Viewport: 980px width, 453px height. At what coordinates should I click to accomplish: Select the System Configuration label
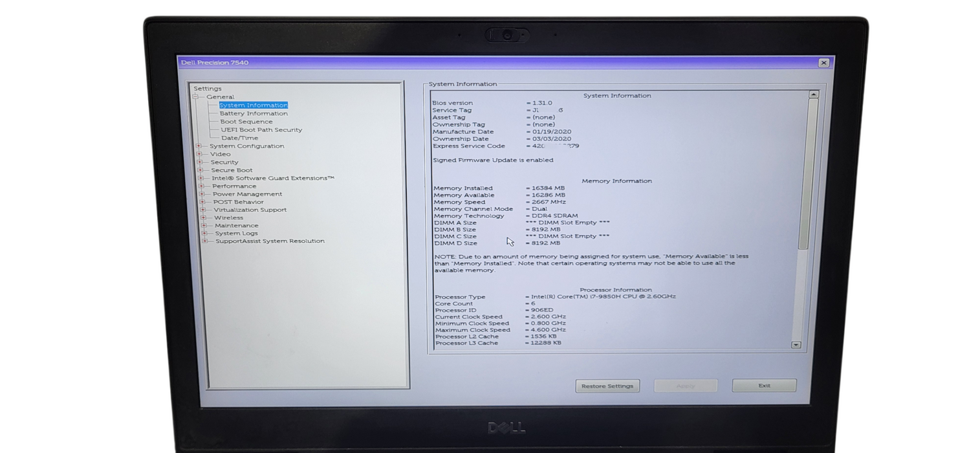tap(247, 146)
